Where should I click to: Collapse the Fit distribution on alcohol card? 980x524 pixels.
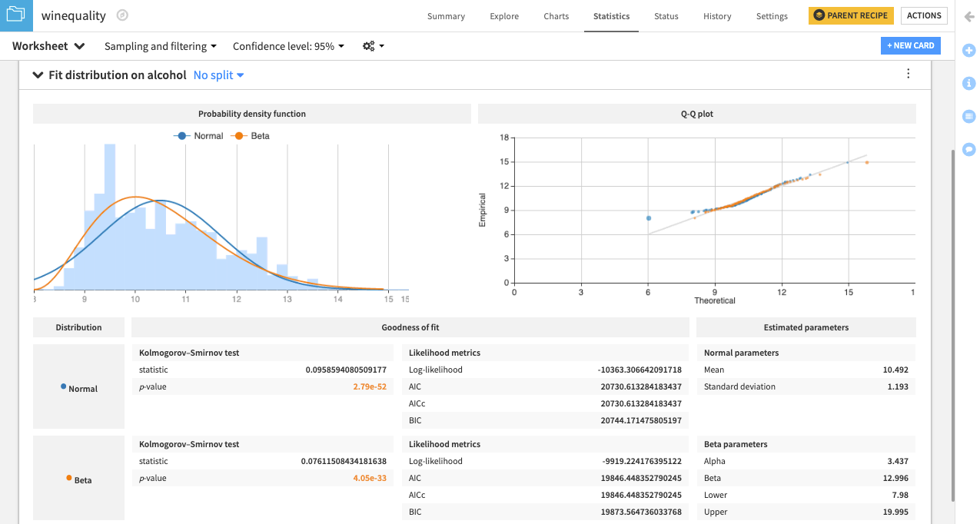click(38, 75)
